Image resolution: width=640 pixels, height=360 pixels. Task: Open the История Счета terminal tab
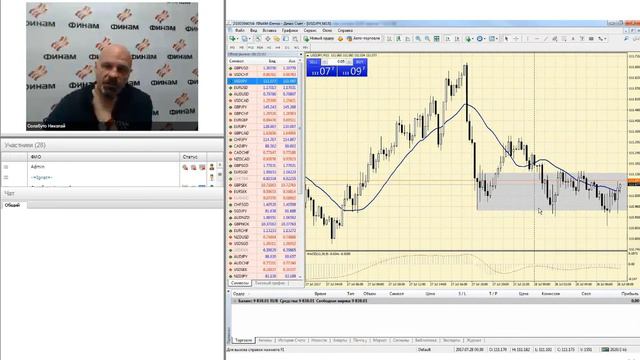click(291, 340)
